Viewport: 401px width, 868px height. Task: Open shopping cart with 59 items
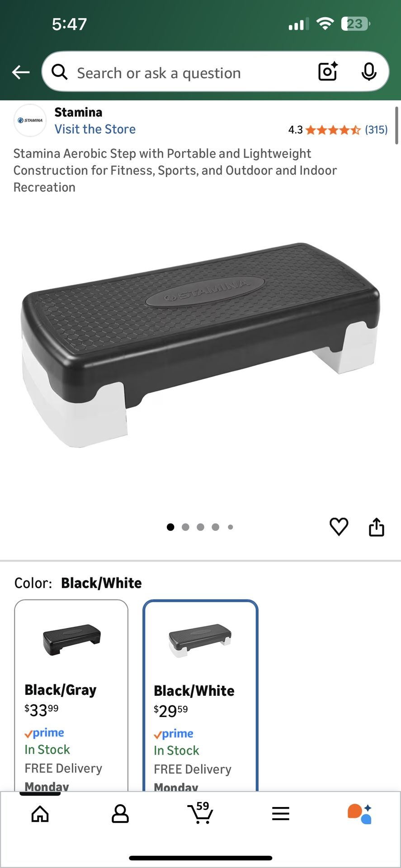point(200,812)
